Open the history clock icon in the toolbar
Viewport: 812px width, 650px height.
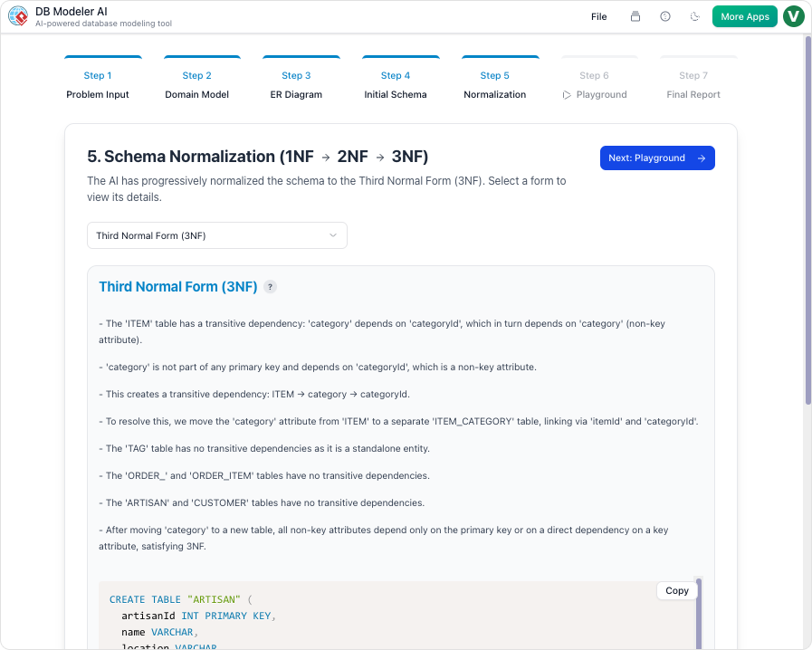695,15
